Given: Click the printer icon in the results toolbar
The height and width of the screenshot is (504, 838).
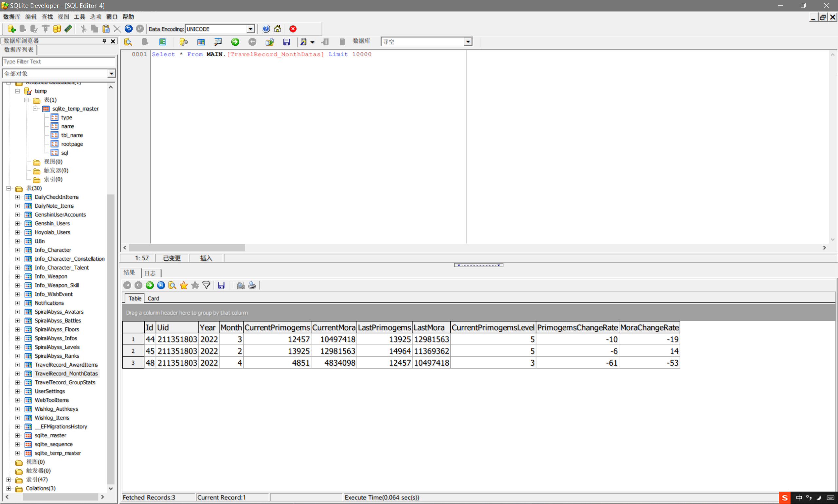Looking at the screenshot, I should click(252, 285).
